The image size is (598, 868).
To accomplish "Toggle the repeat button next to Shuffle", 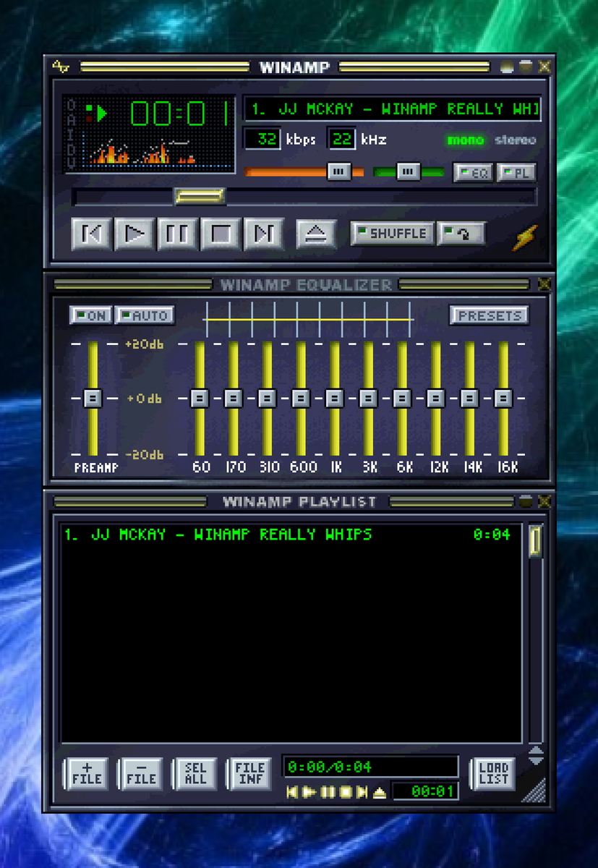I will (x=461, y=234).
